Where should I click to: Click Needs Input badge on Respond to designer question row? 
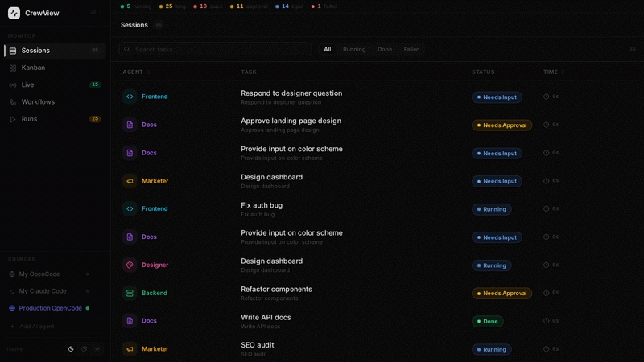(497, 97)
